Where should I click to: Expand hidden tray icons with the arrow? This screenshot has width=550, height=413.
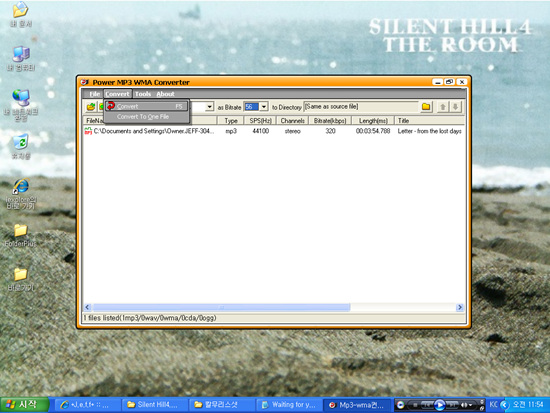click(x=504, y=405)
